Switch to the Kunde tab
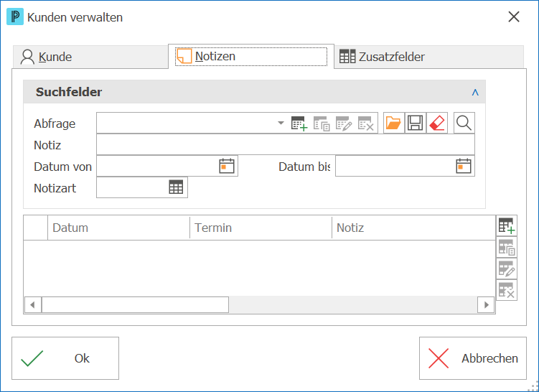 pyautogui.click(x=90, y=57)
